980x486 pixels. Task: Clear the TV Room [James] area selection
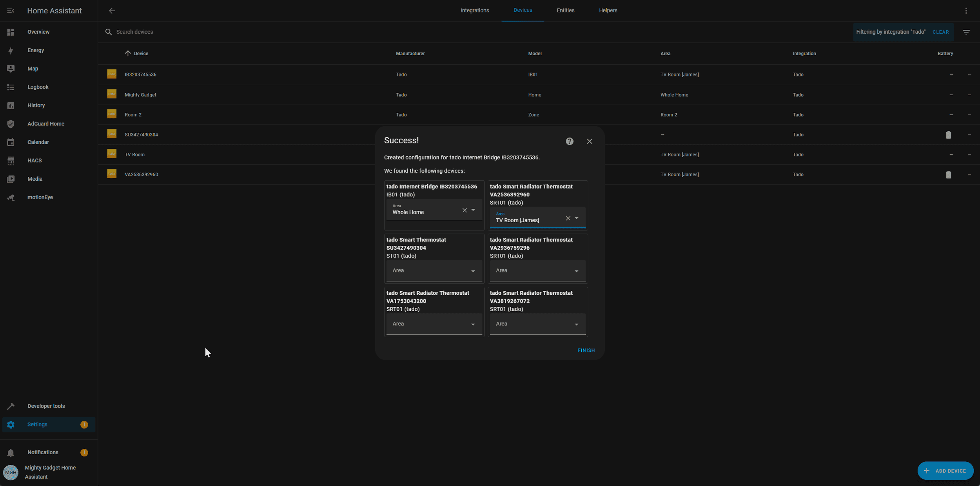point(568,218)
